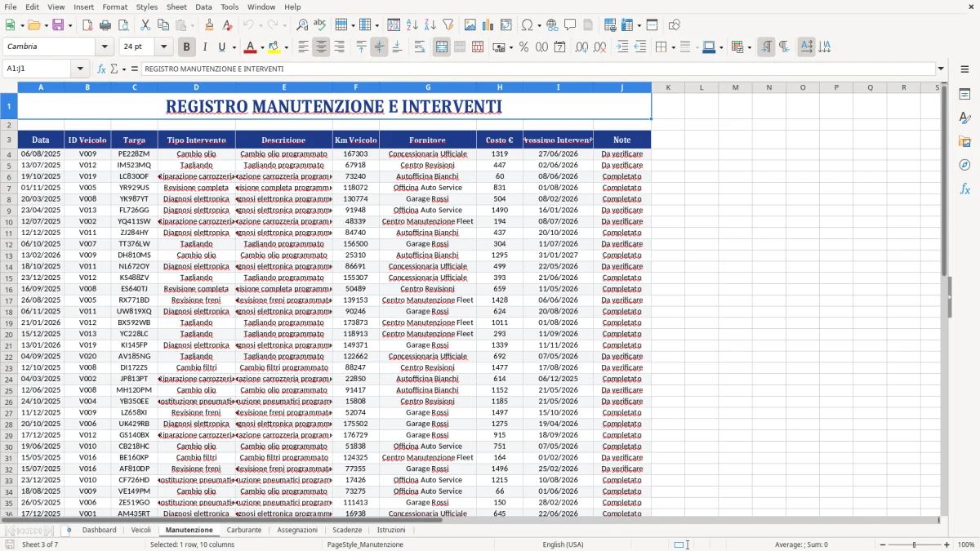This screenshot has height=551, width=980.
Task: Pick the red font color swatch
Action: coord(252,47)
